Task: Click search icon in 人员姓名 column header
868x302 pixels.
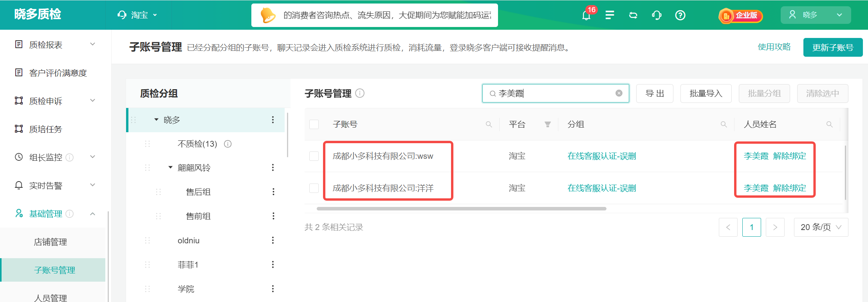Action: click(830, 124)
